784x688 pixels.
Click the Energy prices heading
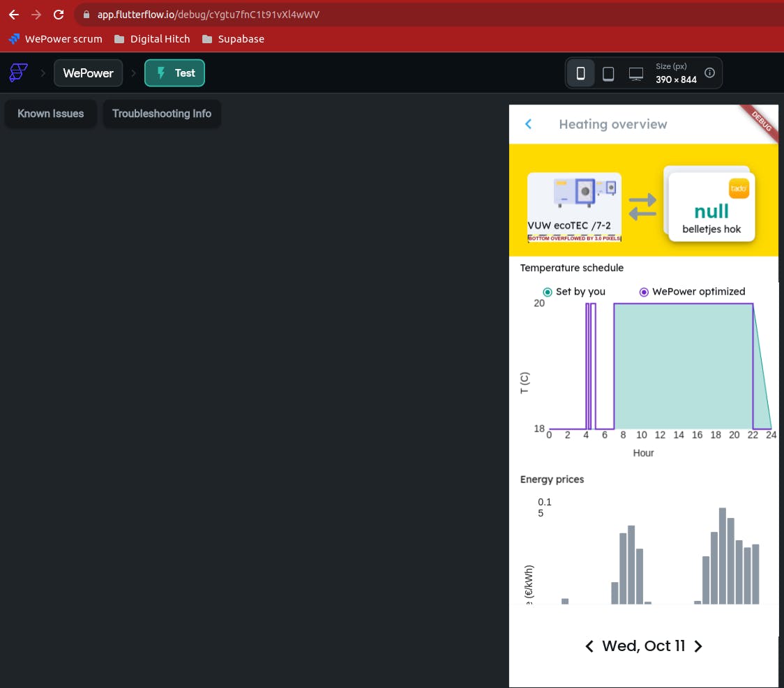tap(552, 479)
